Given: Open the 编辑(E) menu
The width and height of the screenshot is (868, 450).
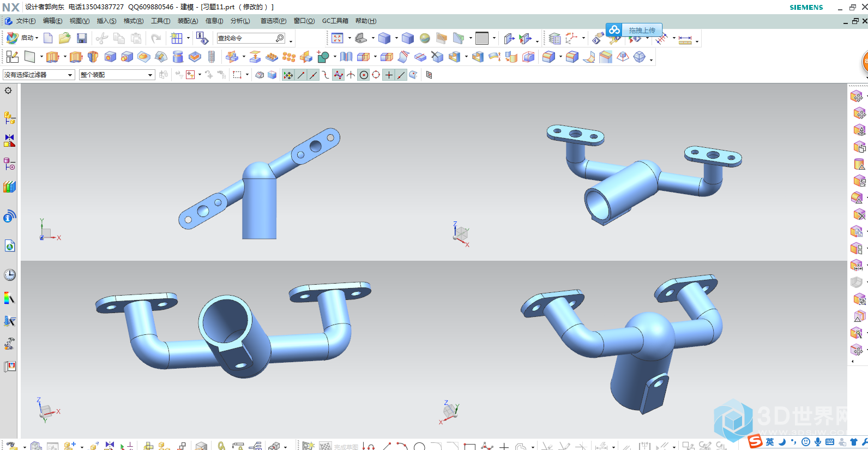Looking at the screenshot, I should click(x=52, y=21).
